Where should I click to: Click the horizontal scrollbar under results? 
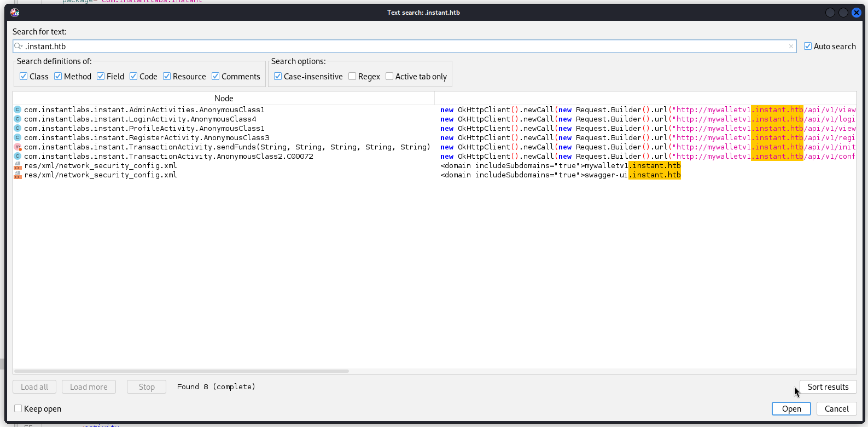[182, 371]
